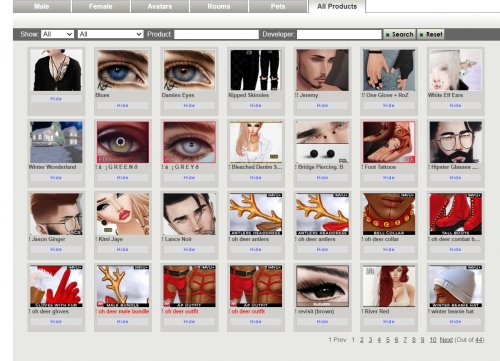Open the GREEN eye product thumbnail
The image size is (500, 361).
(123, 142)
